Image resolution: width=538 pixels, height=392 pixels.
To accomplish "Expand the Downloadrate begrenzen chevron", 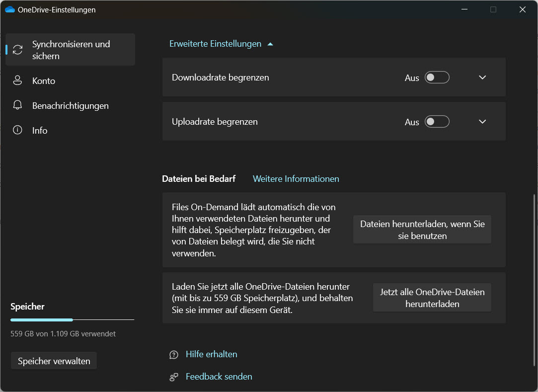I will point(482,78).
